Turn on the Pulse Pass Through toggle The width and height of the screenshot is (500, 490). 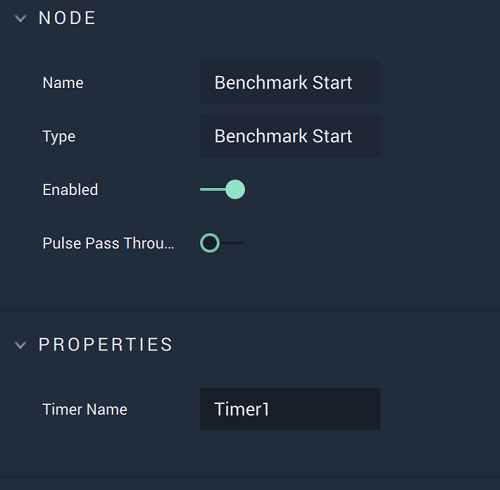pos(222,243)
